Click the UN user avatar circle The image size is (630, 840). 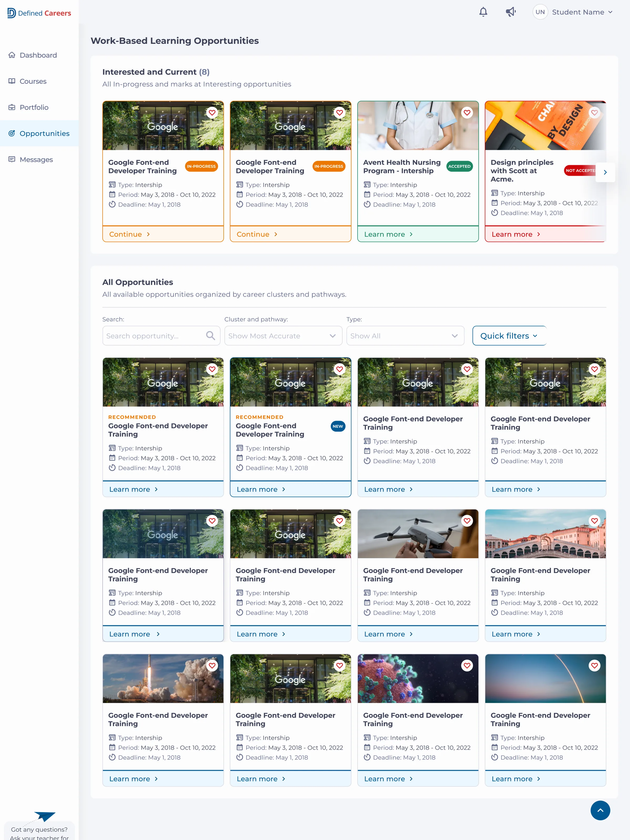coord(540,12)
